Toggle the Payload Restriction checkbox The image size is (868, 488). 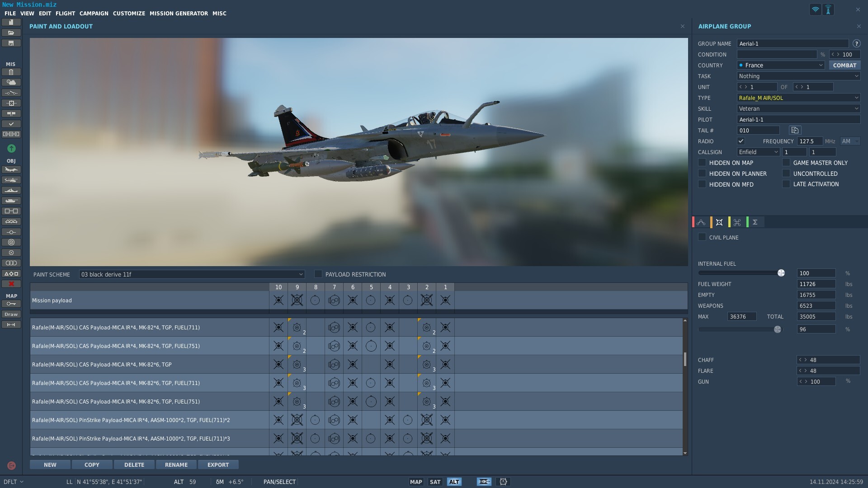click(x=318, y=274)
